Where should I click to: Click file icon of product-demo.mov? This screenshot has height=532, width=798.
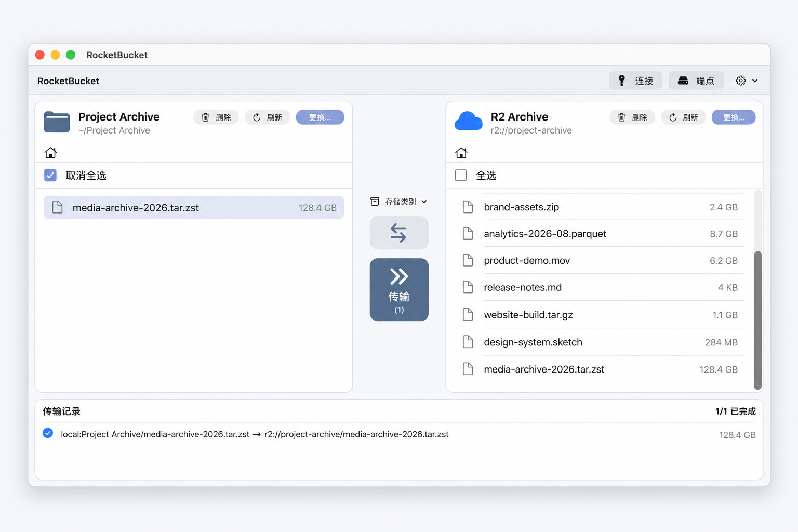tap(468, 260)
